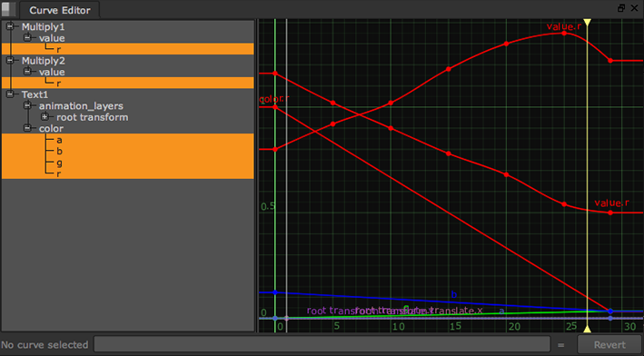Viewport: 644px width, 356px height.
Task: Collapse the animation_layers group
Action: (x=27, y=106)
